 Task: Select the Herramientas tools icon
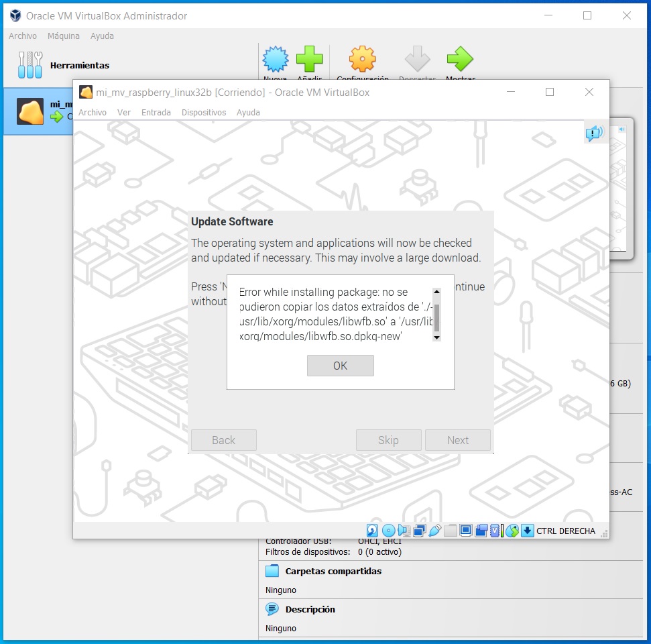pos(30,65)
